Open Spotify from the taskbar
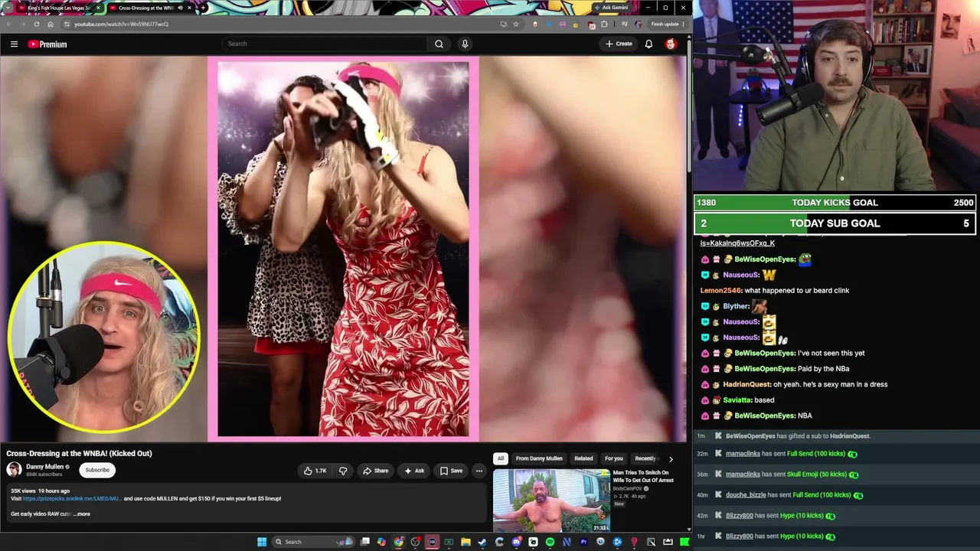The width and height of the screenshot is (980, 551). tap(550, 542)
